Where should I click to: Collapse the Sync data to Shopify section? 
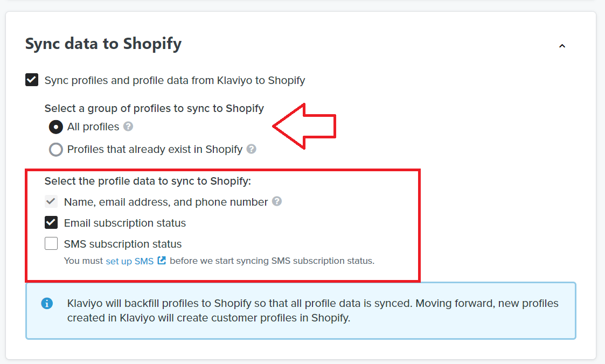[x=562, y=46]
